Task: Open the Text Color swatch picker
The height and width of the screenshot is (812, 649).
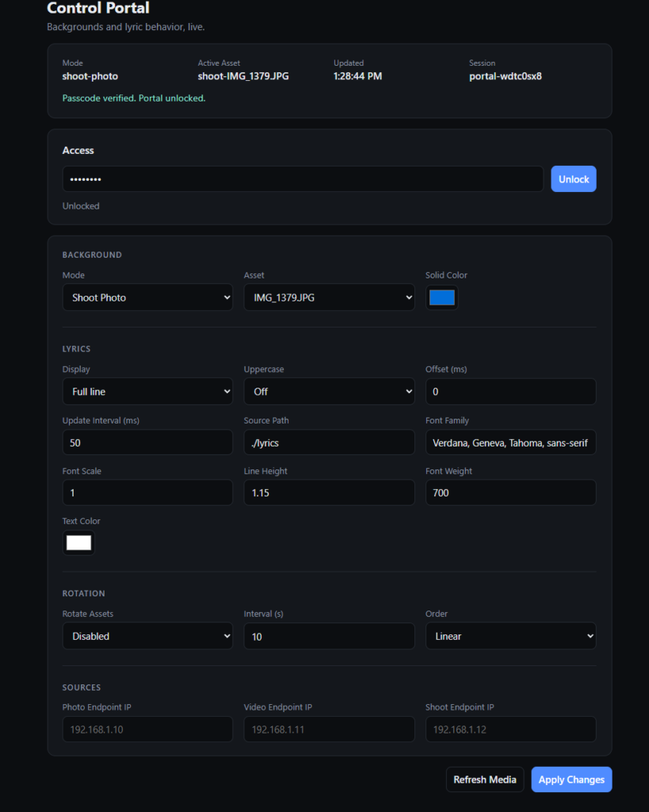Action: tap(78, 542)
